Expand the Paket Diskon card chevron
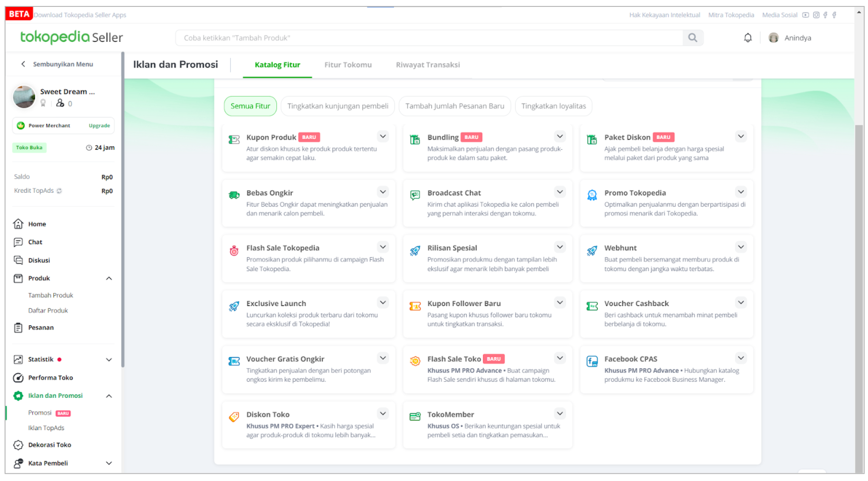This screenshot has height=481, width=868. click(740, 136)
